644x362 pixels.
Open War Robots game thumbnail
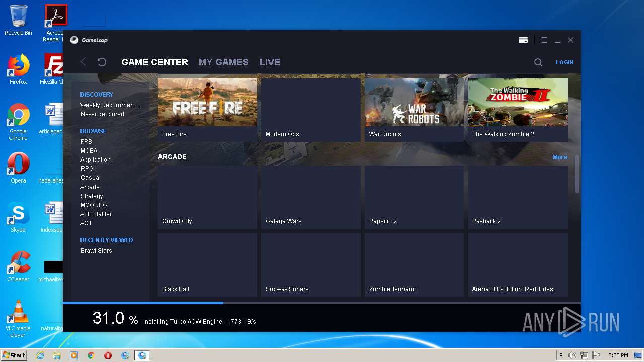tap(414, 102)
